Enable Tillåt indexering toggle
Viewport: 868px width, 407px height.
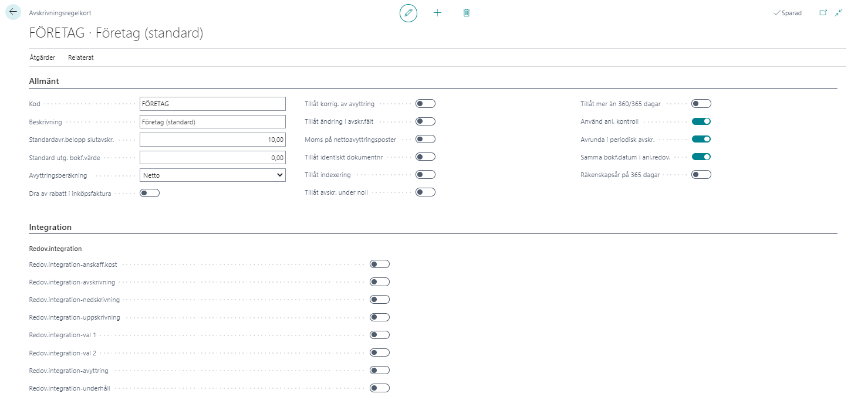425,174
